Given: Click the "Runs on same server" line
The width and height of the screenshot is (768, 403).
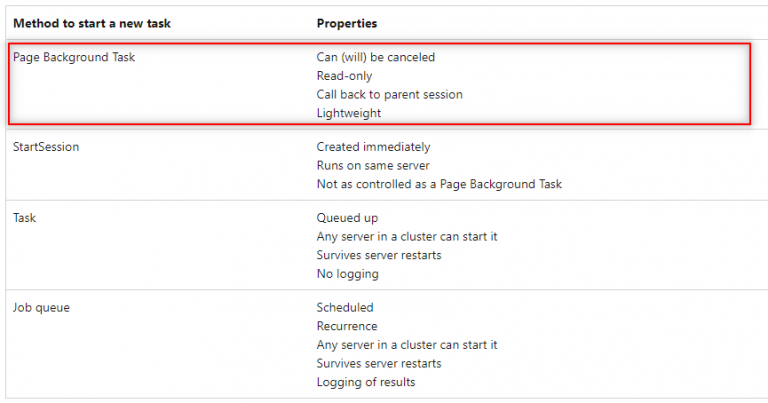Looking at the screenshot, I should tap(373, 165).
